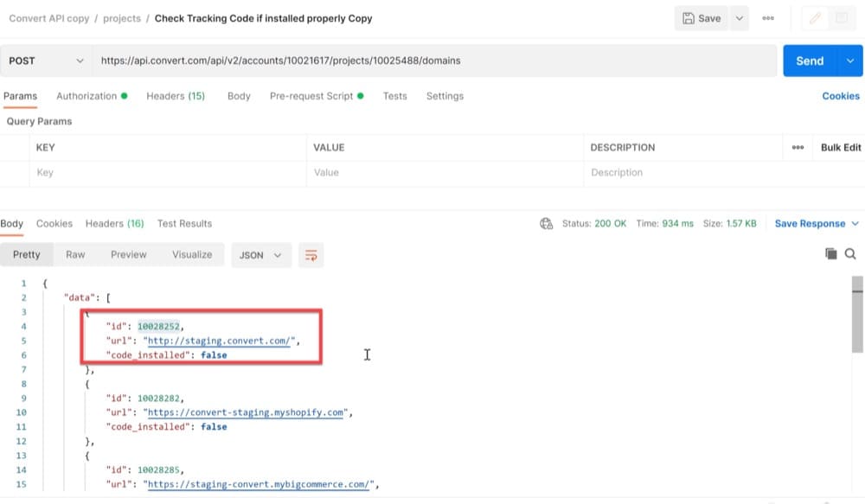Image resolution: width=865 pixels, height=504 pixels.
Task: Expand the Save button dropdown arrow
Action: (x=740, y=18)
